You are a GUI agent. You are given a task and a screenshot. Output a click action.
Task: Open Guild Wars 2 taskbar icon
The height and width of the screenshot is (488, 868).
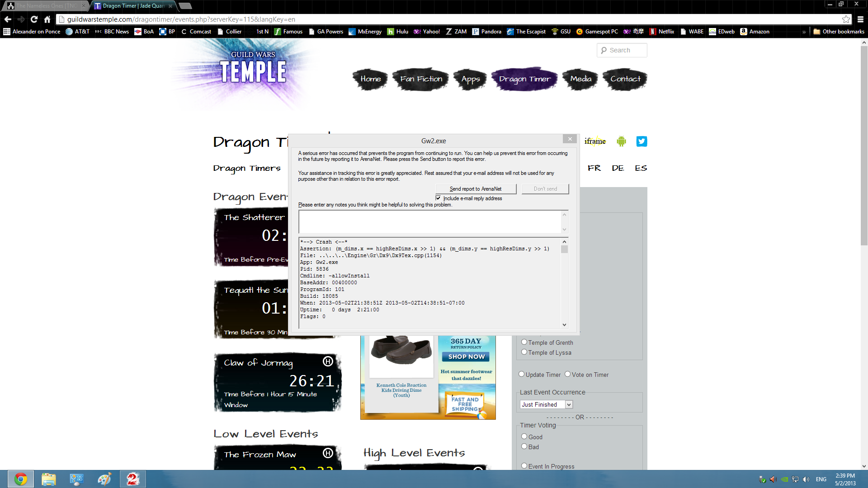click(132, 479)
